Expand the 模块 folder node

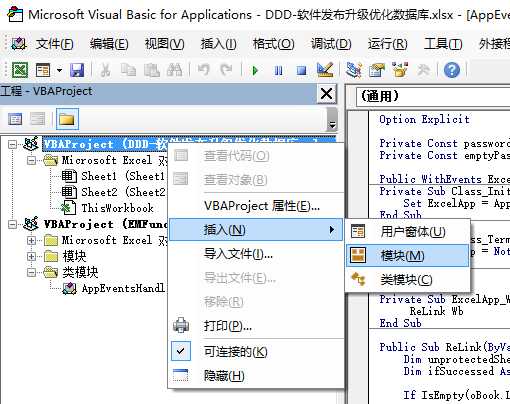coord(31,256)
